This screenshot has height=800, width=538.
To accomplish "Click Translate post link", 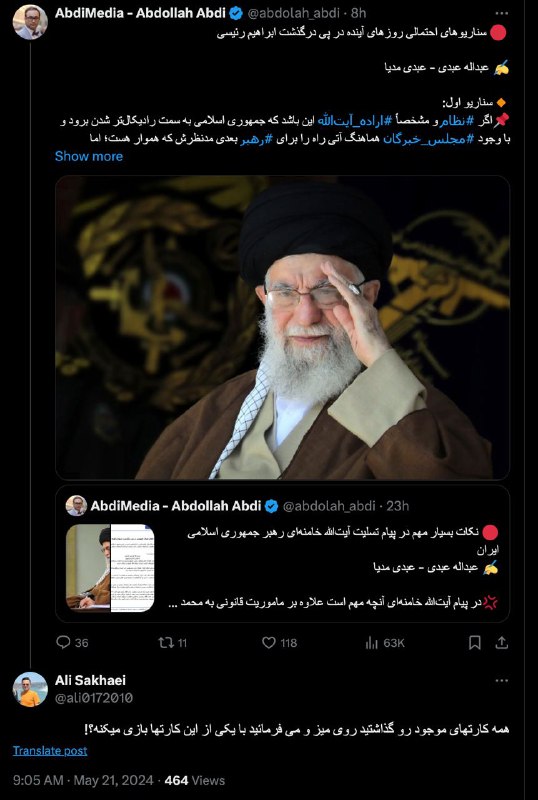I will point(50,751).
